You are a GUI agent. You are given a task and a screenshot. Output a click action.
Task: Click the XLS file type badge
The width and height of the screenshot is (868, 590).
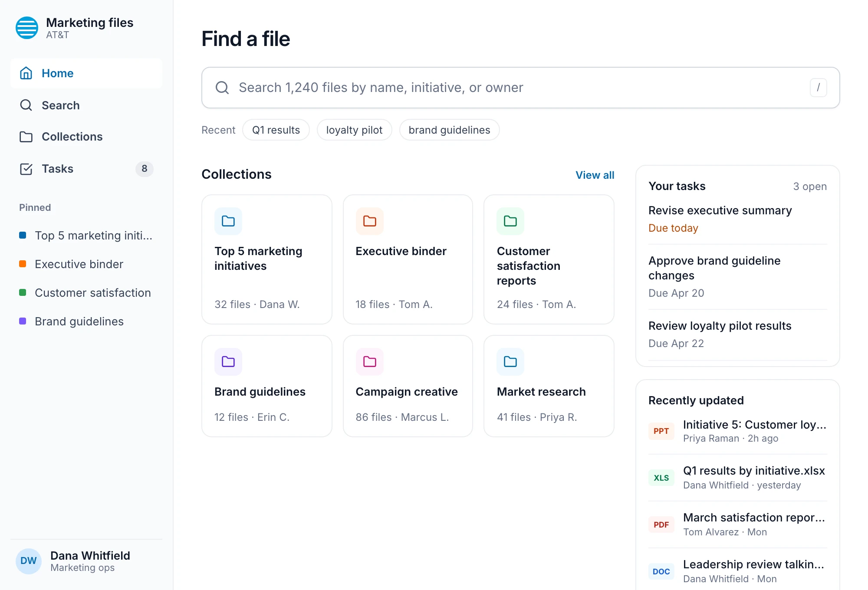[661, 478]
